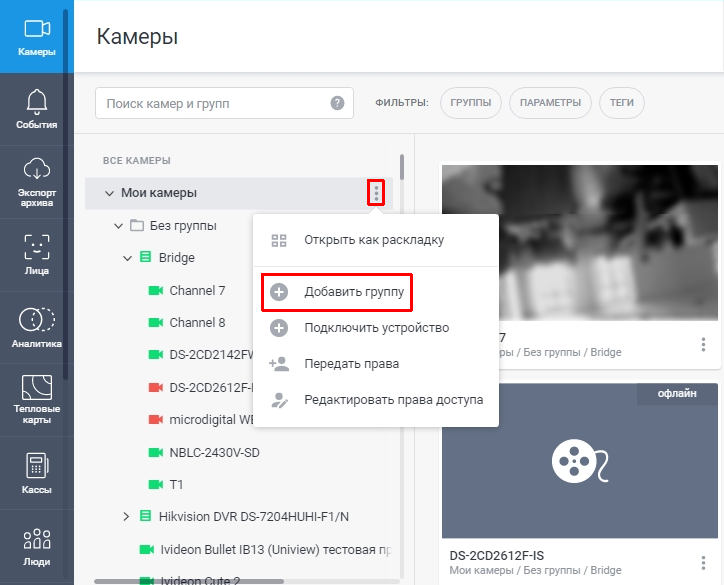Choose Редактировать права доступа from menu
The image size is (724, 585).
(x=376, y=400)
